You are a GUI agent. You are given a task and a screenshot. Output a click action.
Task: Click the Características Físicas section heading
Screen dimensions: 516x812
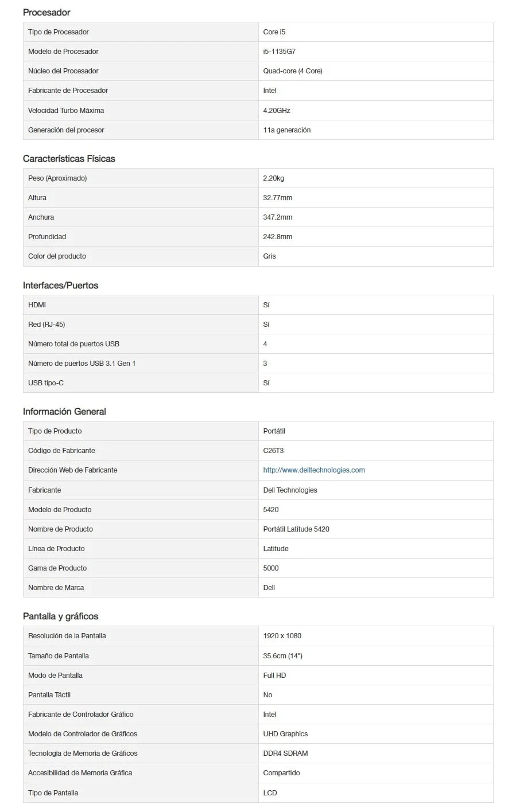69,158
